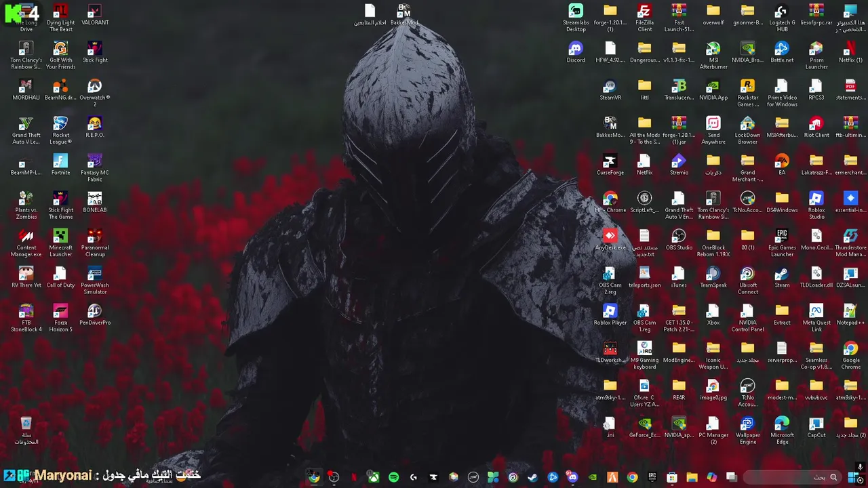Select Paranormal Cleanup desktop icon
Image resolution: width=868 pixels, height=488 pixels.
click(95, 243)
